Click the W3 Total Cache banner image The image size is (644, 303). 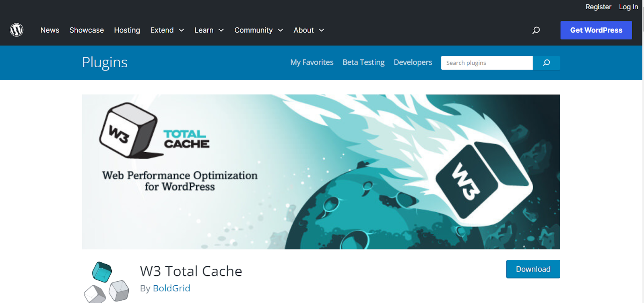click(321, 172)
